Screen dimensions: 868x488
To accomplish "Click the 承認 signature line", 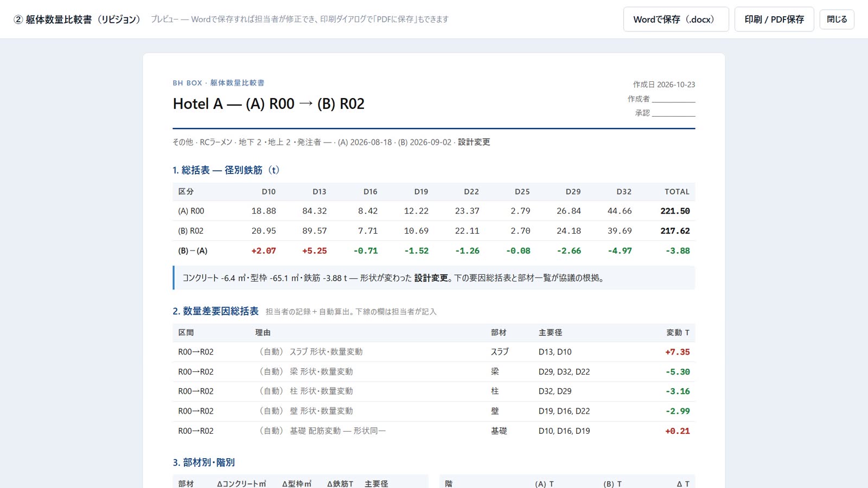I will pos(673,113).
